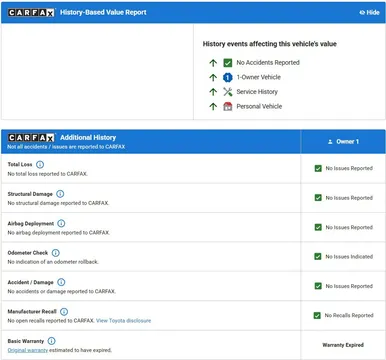Image resolution: width=386 pixels, height=360 pixels.
Task: Click the Total Loss row title
Action: pyautogui.click(x=20, y=164)
